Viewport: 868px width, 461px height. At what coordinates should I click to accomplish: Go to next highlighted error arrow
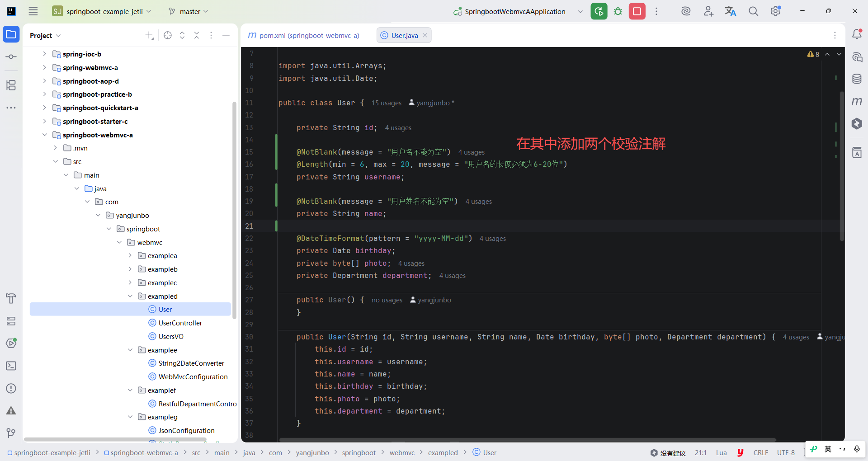[x=839, y=54]
